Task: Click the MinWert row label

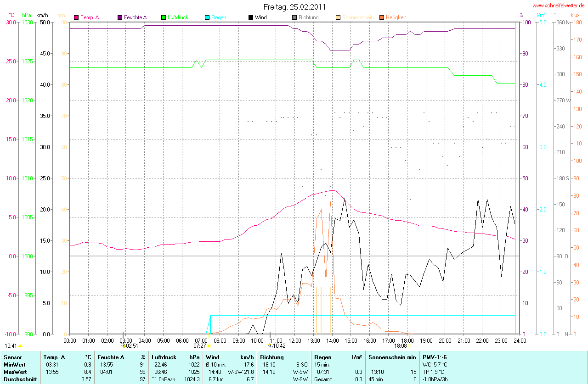Action: (14, 365)
